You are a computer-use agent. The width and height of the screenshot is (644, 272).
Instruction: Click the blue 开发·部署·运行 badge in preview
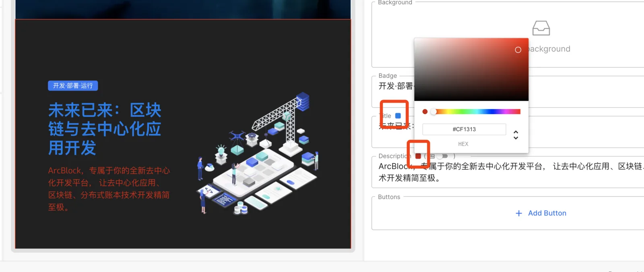pyautogui.click(x=73, y=86)
